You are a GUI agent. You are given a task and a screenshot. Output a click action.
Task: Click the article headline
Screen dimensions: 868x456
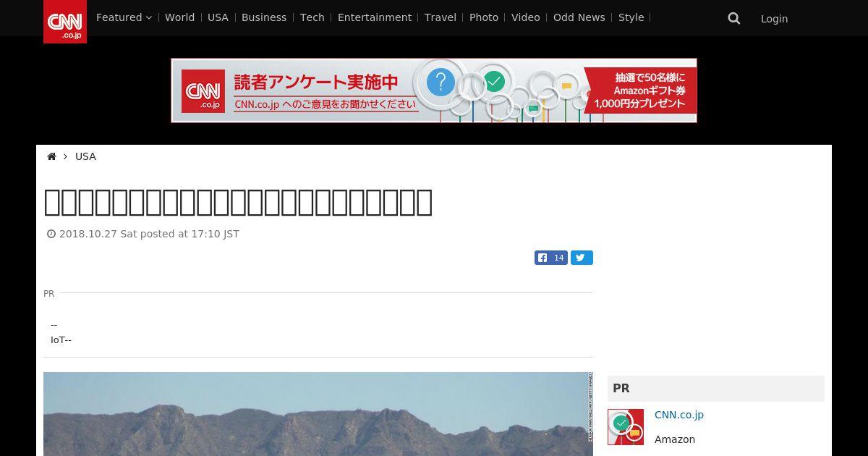pos(238,202)
